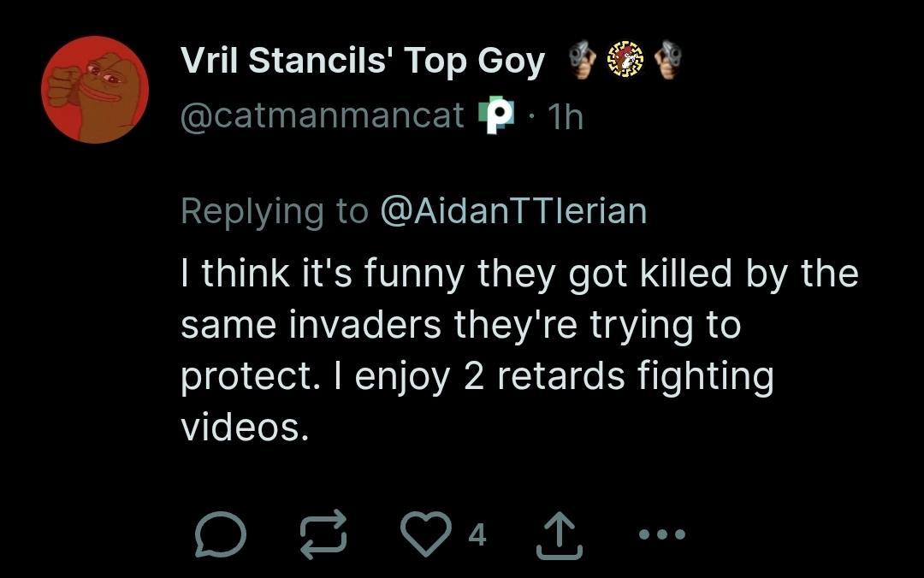Viewport: 924px width, 578px height.
Task: Click the display name beginning with Vril
Action: pyautogui.click(x=363, y=62)
